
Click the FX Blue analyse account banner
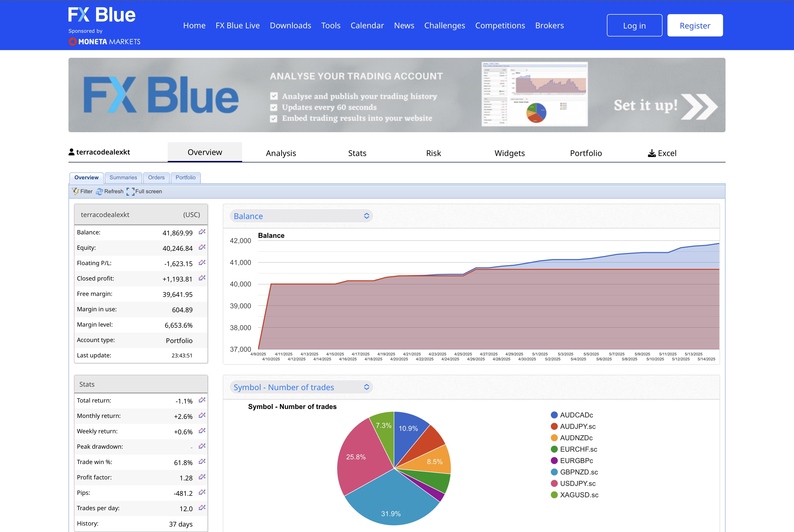[x=397, y=95]
